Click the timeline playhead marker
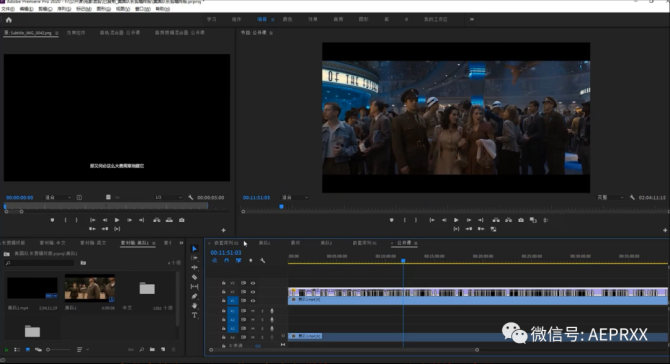Viewport: 670px width, 364px height. [403, 260]
